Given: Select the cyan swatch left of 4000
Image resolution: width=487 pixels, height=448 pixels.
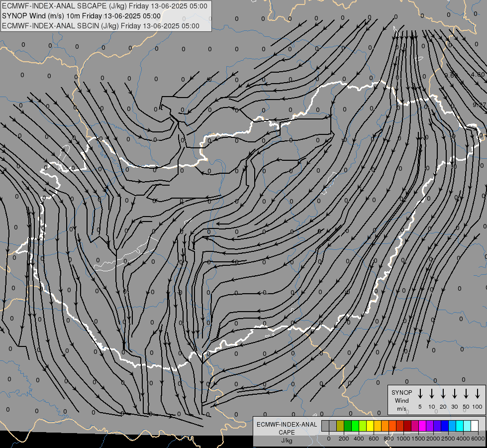Looking at the screenshot, I should (459, 426).
